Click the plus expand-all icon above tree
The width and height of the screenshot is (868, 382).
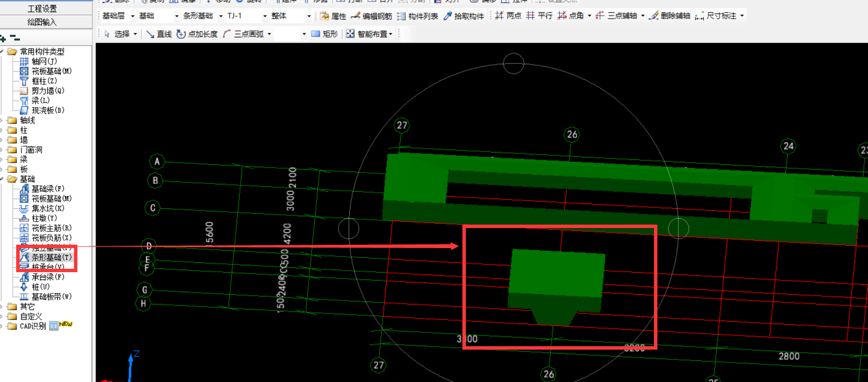(3, 38)
